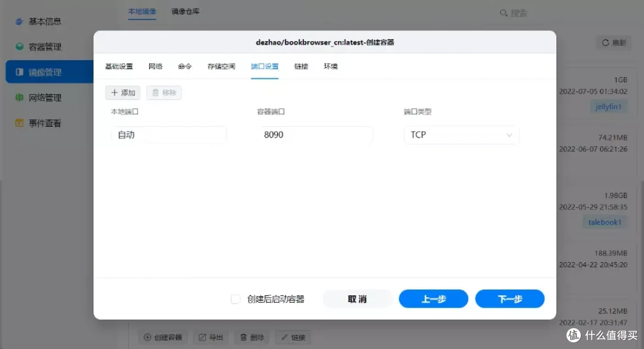Click the 1.98GB image size text

(x=615, y=195)
